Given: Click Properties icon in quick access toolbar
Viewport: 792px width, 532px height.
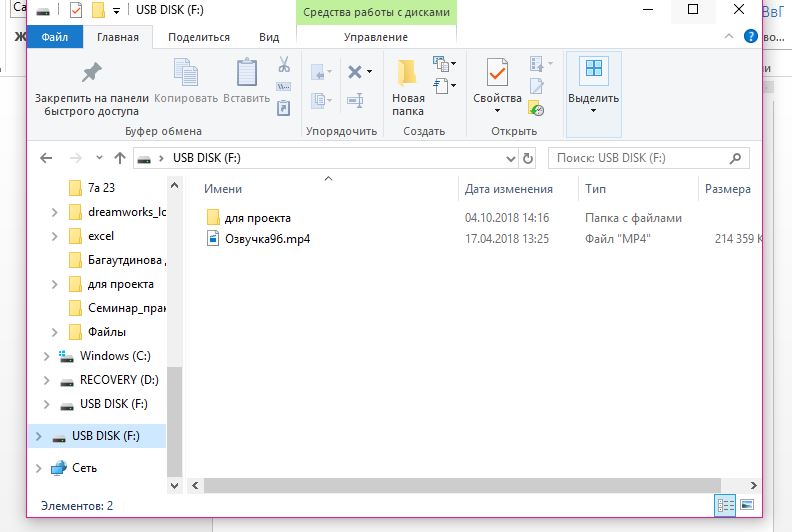Looking at the screenshot, I should click(76, 10).
